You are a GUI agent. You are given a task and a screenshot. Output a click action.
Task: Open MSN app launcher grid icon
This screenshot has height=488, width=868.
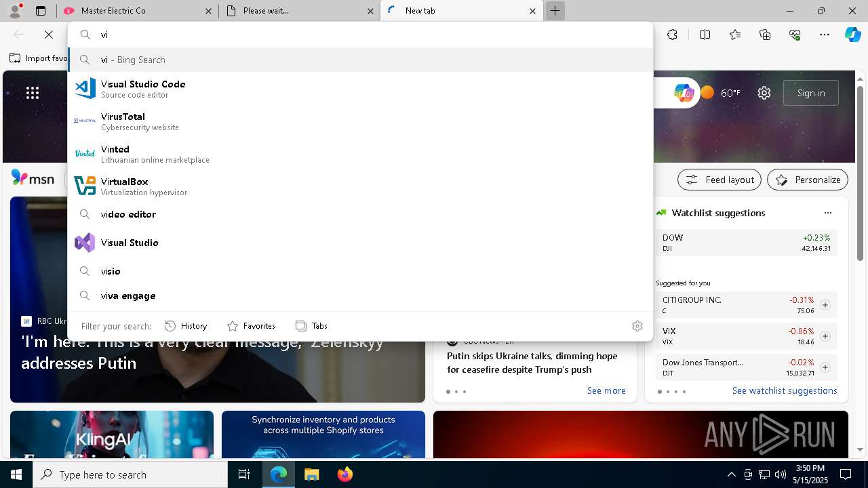tap(33, 93)
